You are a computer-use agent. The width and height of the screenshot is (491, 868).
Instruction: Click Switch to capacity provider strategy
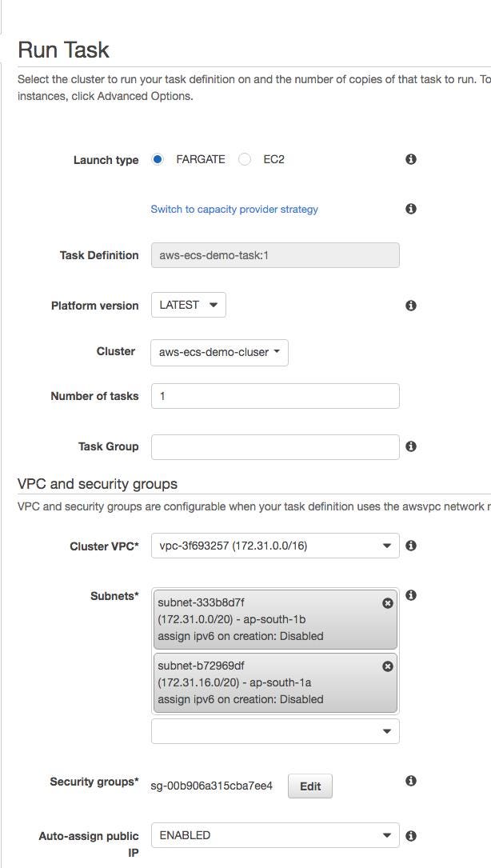pyautogui.click(x=234, y=208)
